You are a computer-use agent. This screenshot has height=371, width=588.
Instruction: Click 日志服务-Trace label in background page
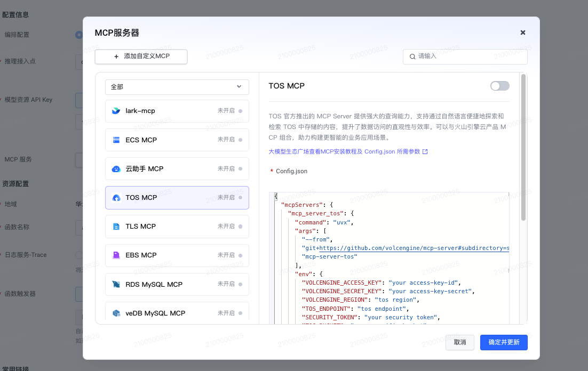tap(26, 255)
